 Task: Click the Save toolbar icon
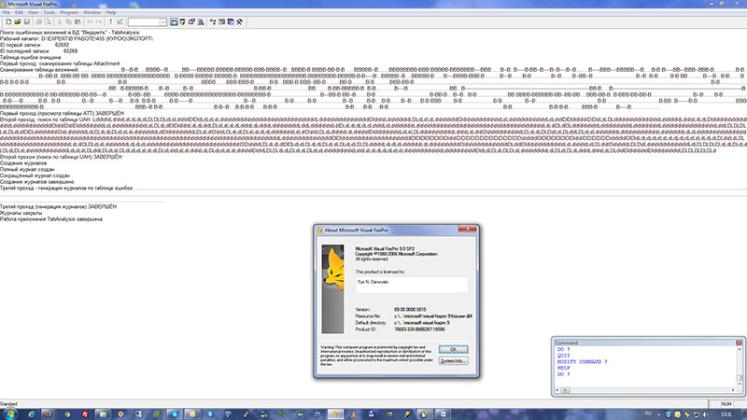[x=27, y=22]
